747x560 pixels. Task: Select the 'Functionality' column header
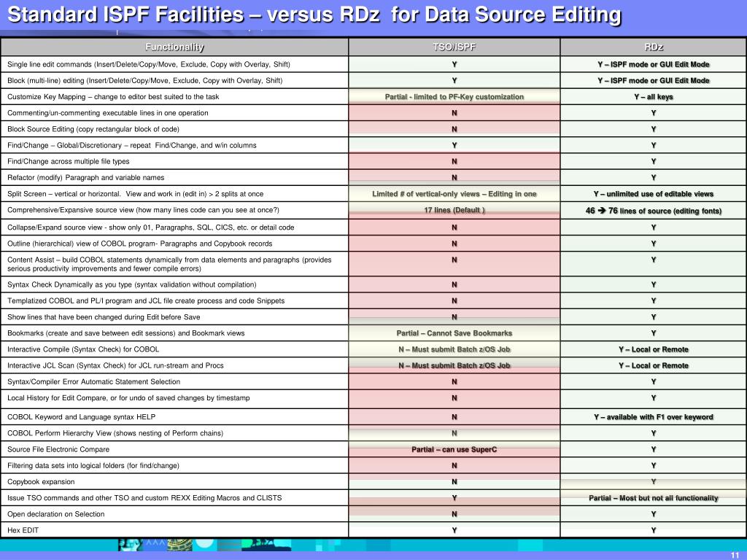pos(174,47)
